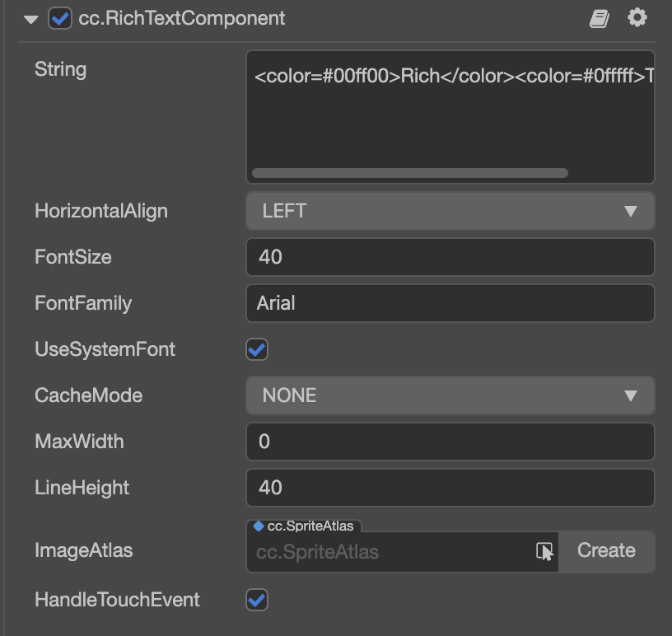This screenshot has height=636, width=672.
Task: Click the String rich text area
Action: click(x=450, y=115)
